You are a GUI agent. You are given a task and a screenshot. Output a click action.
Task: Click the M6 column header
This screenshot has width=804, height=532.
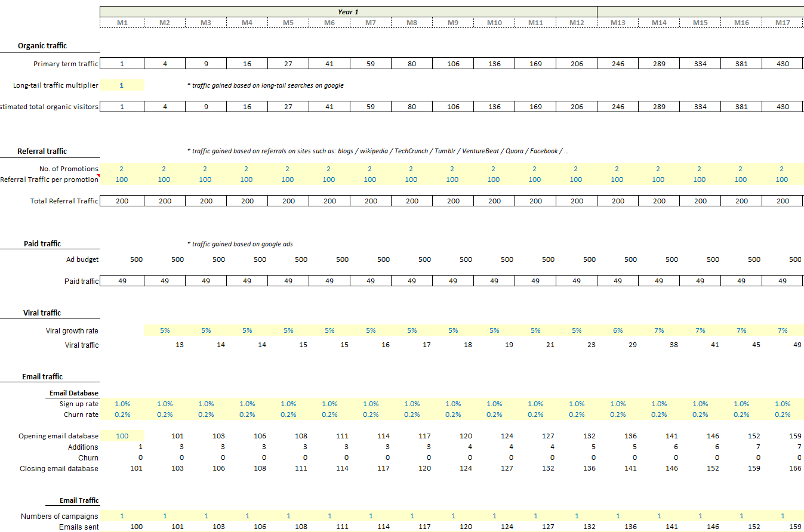(x=329, y=23)
